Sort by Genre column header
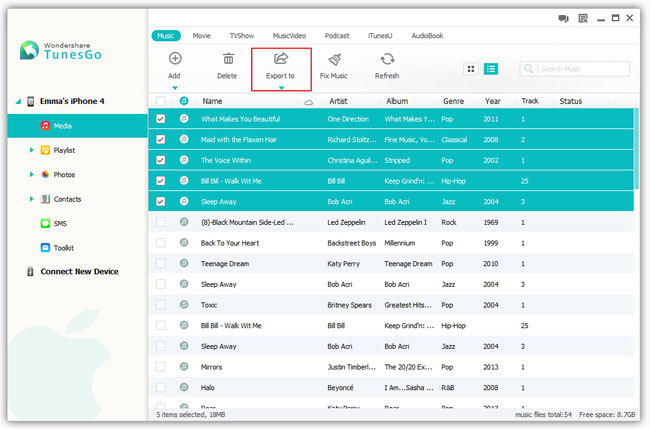 click(454, 101)
